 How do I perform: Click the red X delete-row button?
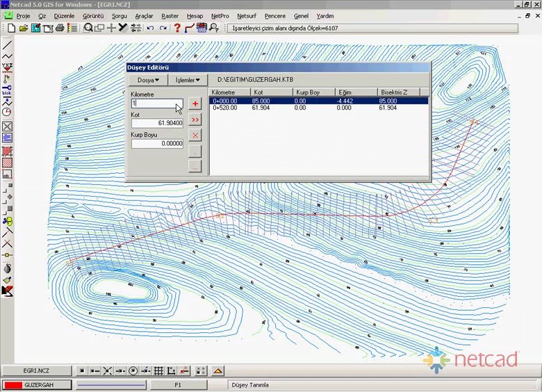tap(195, 135)
